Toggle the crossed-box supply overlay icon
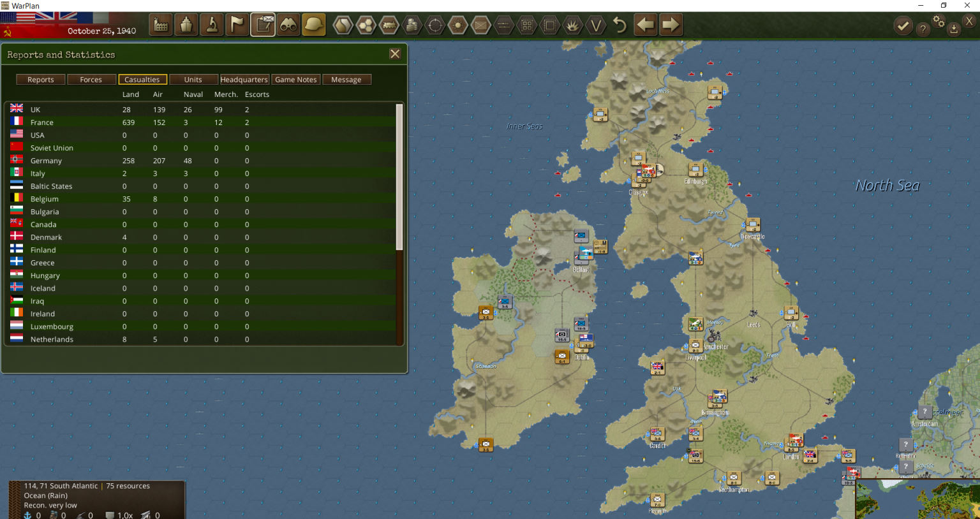980x519 pixels. [x=481, y=26]
